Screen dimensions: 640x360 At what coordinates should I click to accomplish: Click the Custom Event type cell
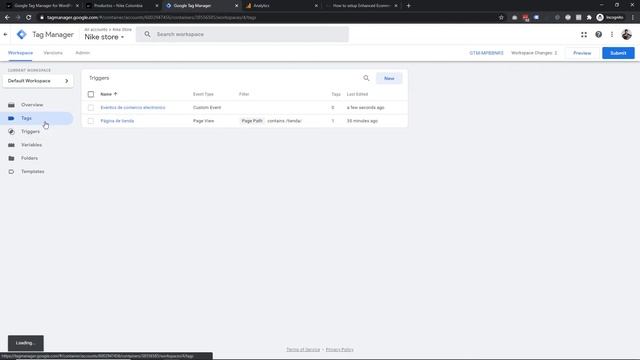point(207,108)
